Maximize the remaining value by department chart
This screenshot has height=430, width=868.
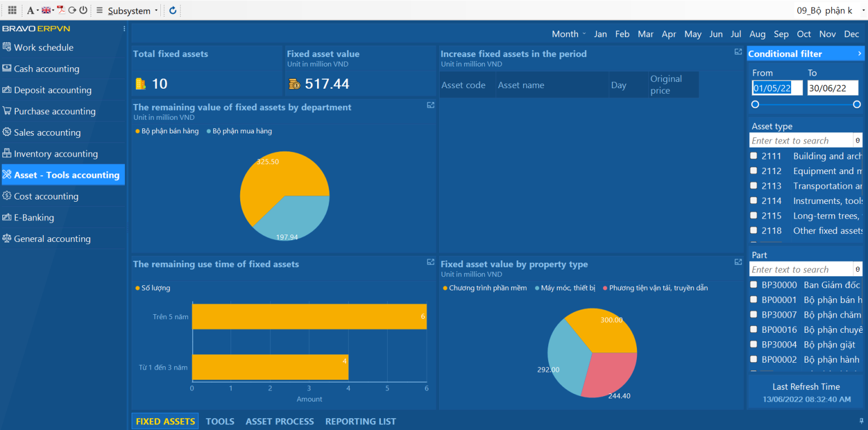pos(431,105)
